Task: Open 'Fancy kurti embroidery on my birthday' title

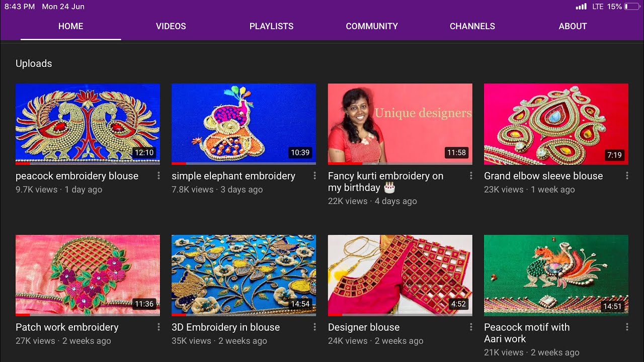Action: tap(385, 182)
